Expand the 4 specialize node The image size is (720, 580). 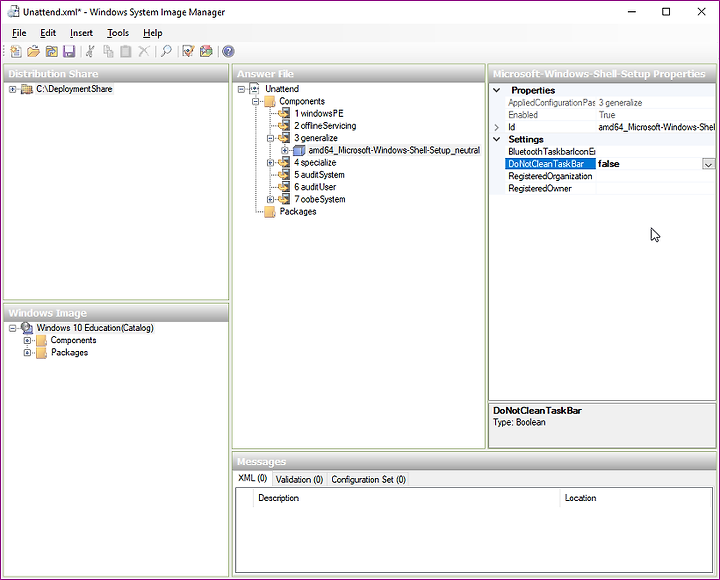pos(270,163)
